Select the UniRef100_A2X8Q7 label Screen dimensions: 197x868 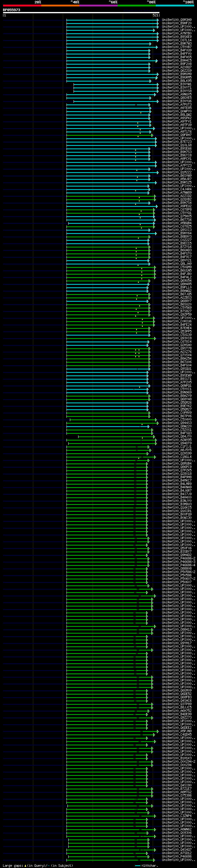coord(177,67)
